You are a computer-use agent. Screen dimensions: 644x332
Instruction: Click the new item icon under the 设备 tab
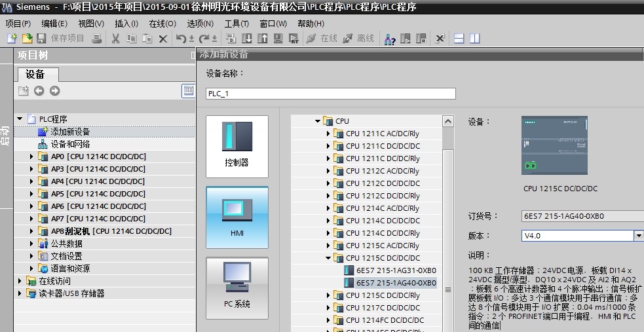(x=24, y=91)
